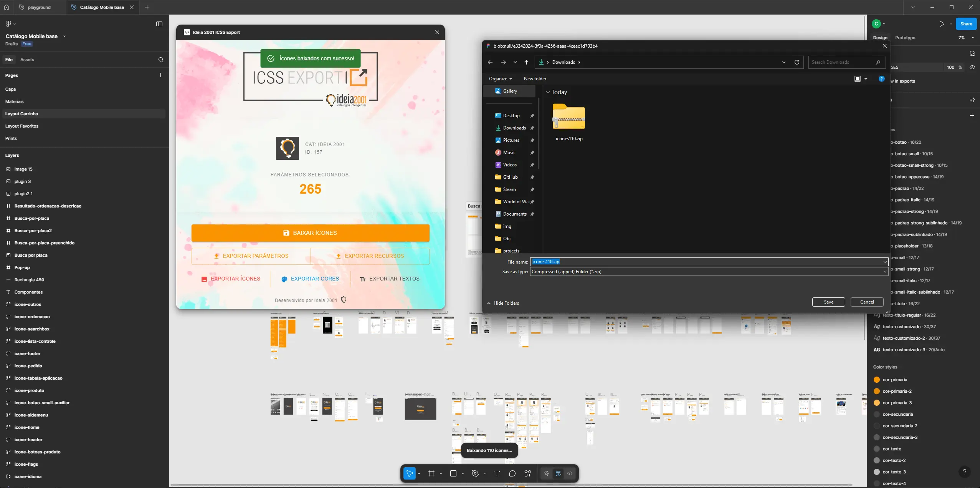Select the Frame tool
Viewport: 980px width, 488px height.
[x=432, y=473]
